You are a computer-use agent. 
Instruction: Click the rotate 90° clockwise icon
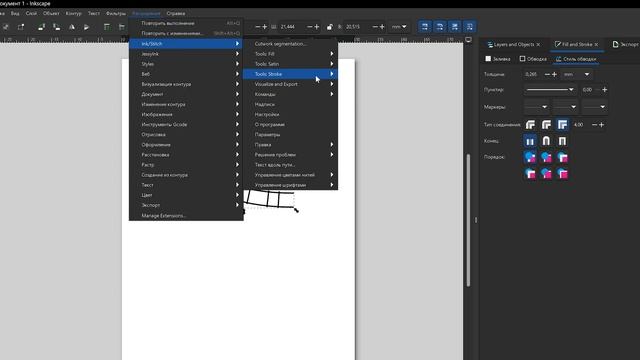pyautogui.click(x=56, y=27)
